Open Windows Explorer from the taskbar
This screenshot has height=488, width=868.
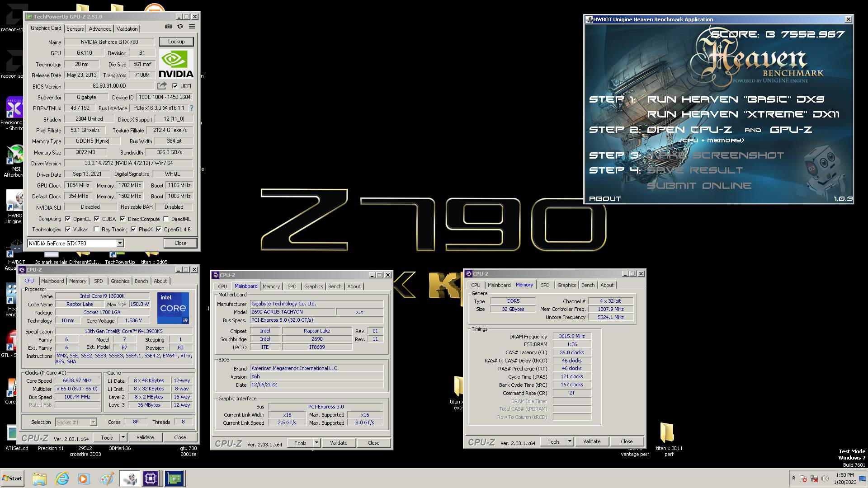tap(39, 479)
